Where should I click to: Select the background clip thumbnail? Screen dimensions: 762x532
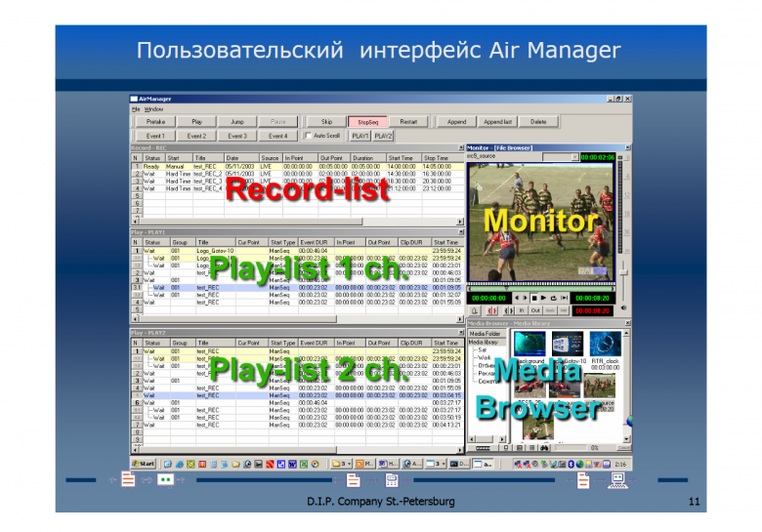click(x=529, y=345)
